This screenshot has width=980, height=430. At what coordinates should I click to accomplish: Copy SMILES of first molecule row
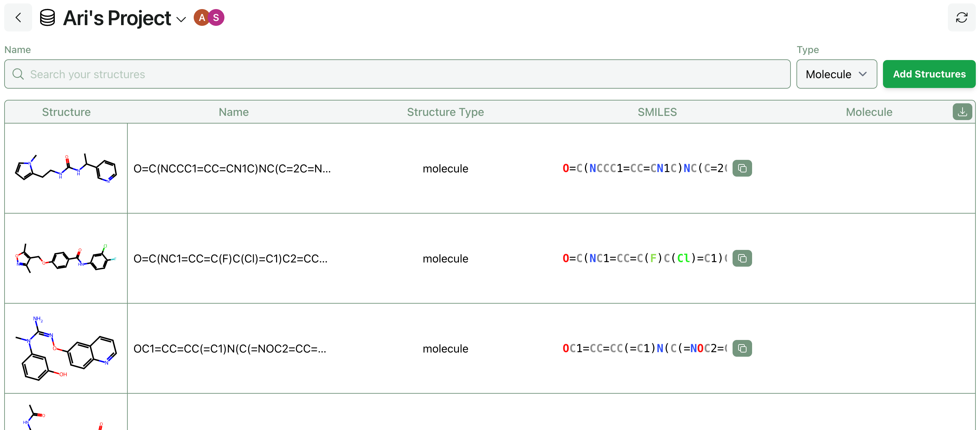tap(742, 168)
